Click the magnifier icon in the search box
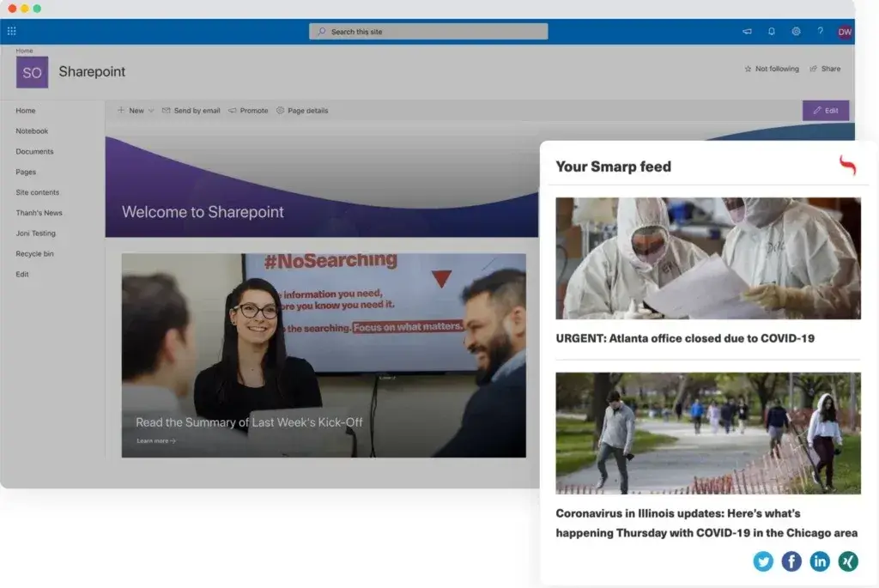 pyautogui.click(x=322, y=32)
